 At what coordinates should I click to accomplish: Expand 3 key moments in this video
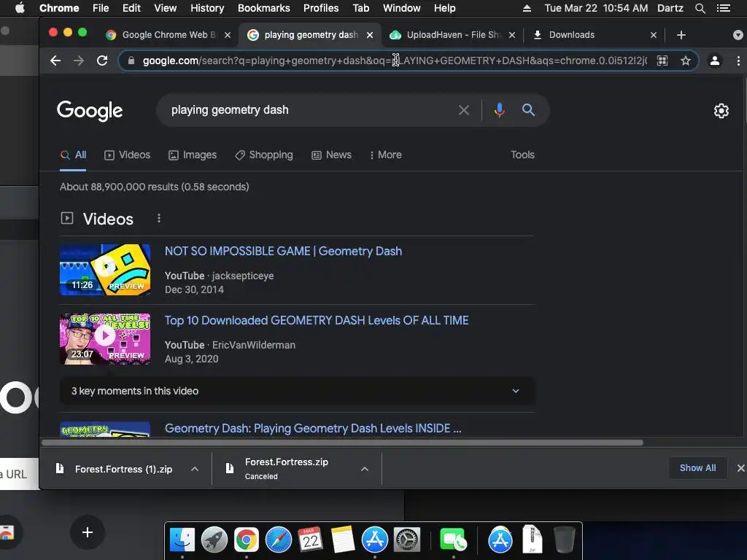(297, 391)
